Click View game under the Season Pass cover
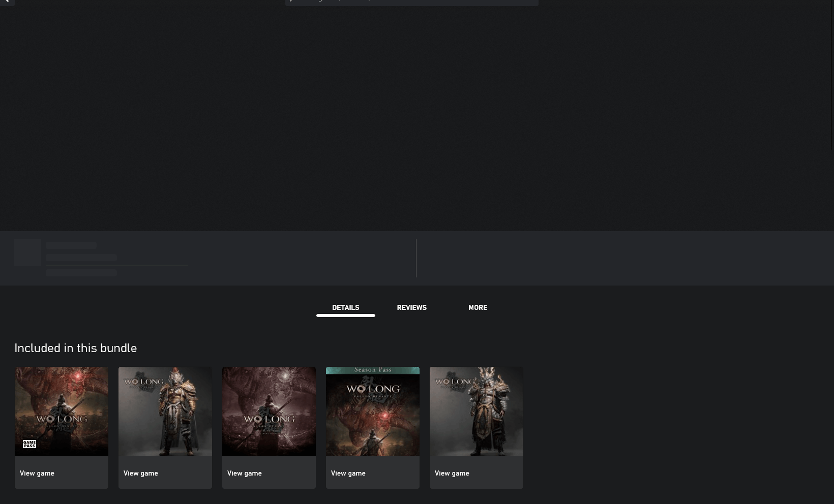This screenshot has height=504, width=834. click(348, 473)
